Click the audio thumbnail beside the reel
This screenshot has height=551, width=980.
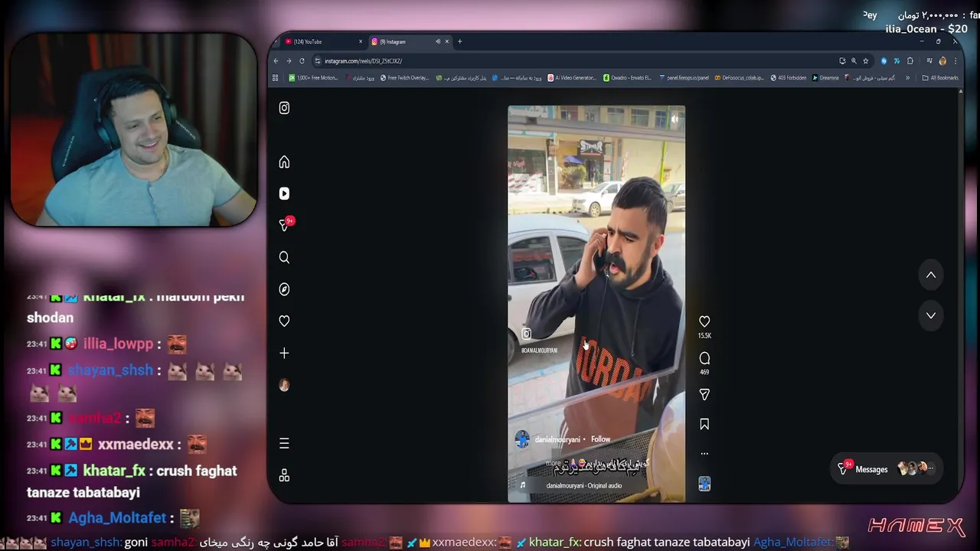[704, 484]
